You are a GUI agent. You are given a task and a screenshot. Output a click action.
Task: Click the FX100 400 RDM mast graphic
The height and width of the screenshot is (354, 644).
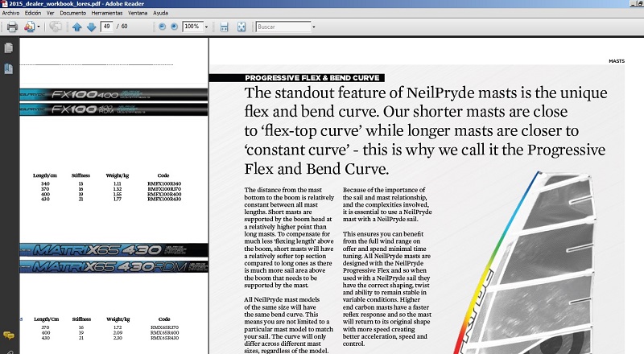pyautogui.click(x=114, y=109)
